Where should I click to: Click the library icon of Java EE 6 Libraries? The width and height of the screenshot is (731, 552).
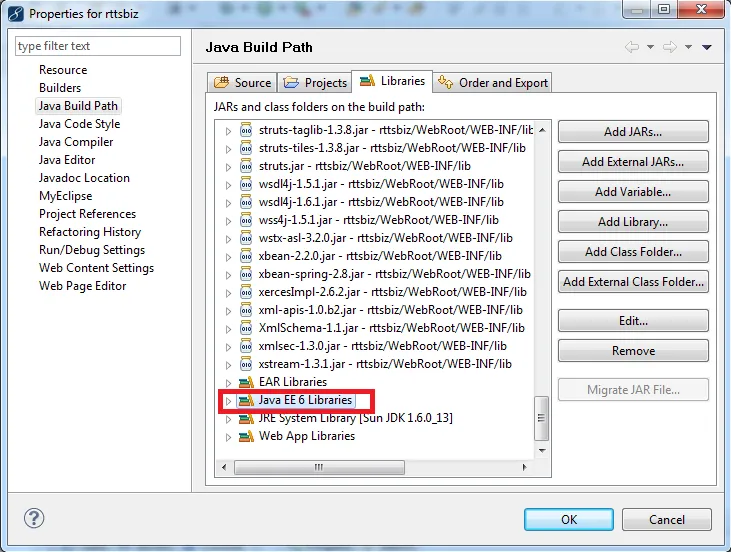[x=246, y=400]
